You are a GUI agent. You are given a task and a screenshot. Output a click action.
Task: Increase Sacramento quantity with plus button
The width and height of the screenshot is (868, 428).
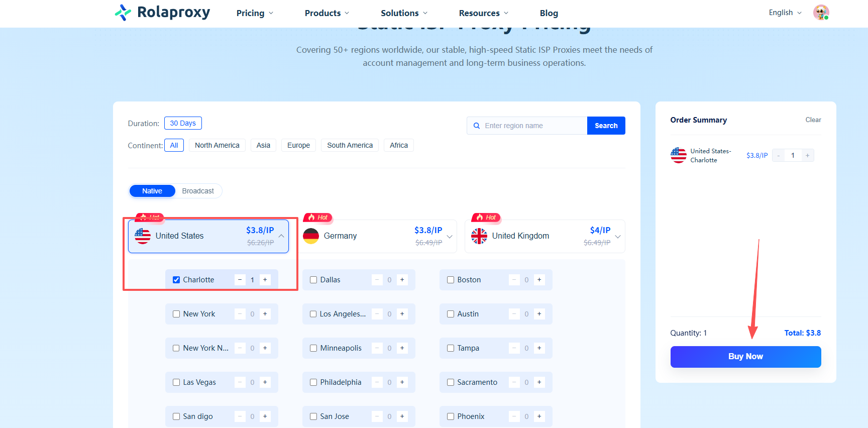[x=539, y=382]
